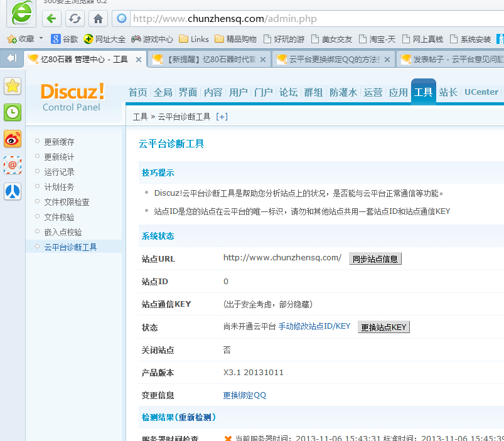Open the 首页 nav menu
Image resolution: width=504 pixels, height=441 pixels.
138,92
